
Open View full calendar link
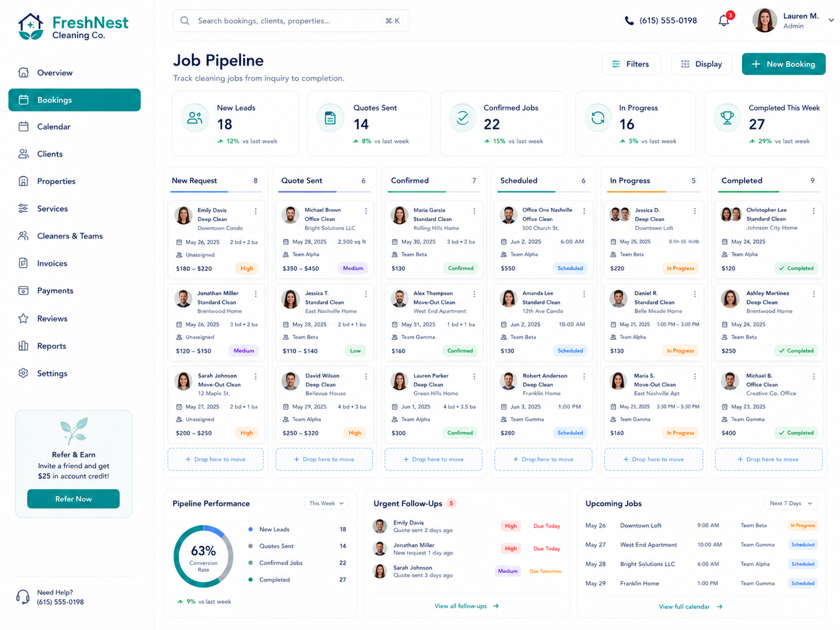[x=690, y=607]
